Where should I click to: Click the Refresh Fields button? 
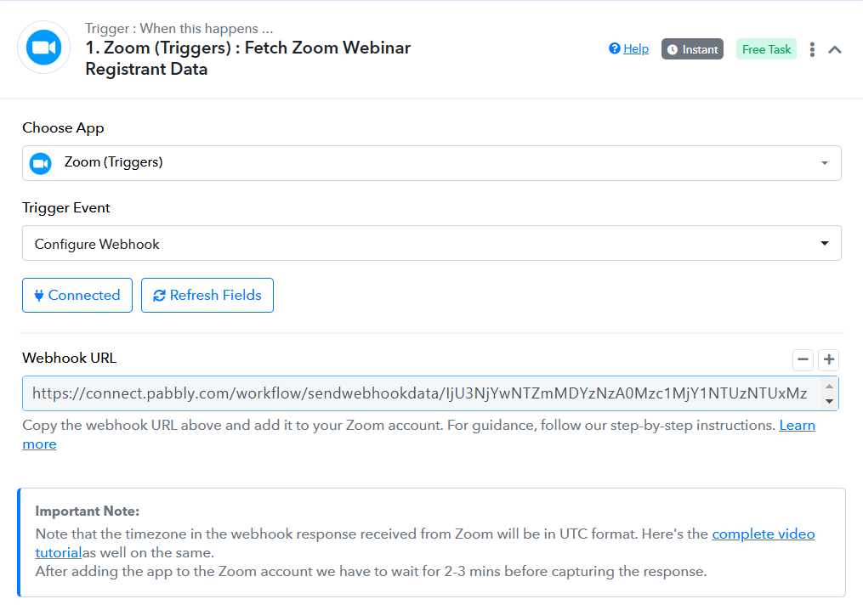coord(207,296)
